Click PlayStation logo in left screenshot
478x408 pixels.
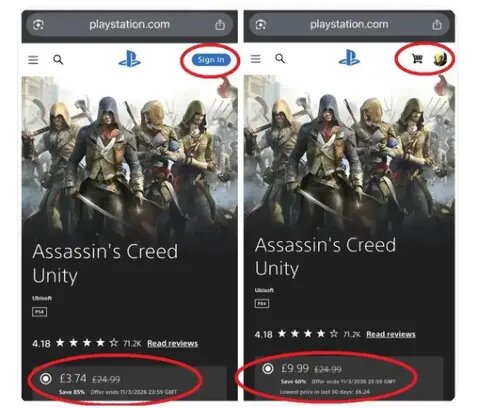[129, 59]
